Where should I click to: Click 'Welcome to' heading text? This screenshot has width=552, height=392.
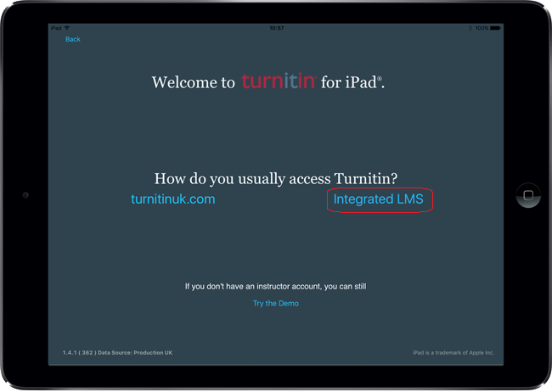pyautogui.click(x=193, y=82)
